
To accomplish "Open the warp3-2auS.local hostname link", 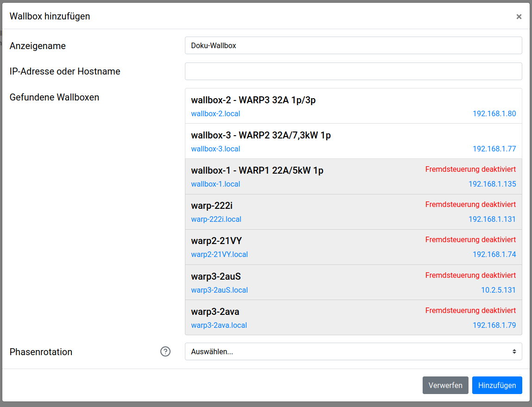I will pos(219,290).
